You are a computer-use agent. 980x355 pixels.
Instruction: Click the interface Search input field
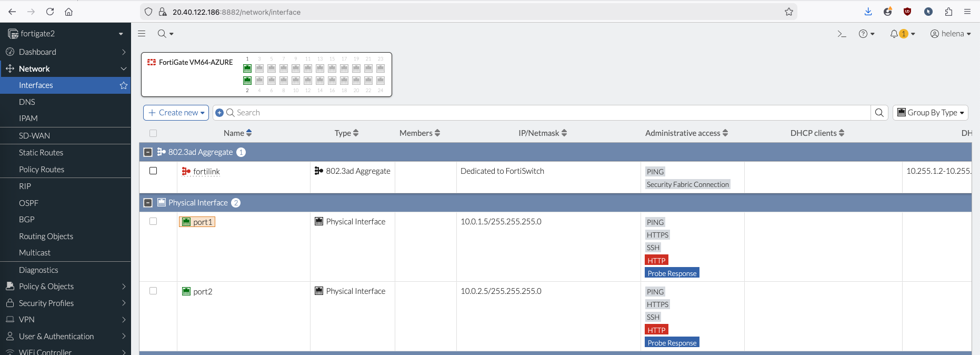coord(547,113)
